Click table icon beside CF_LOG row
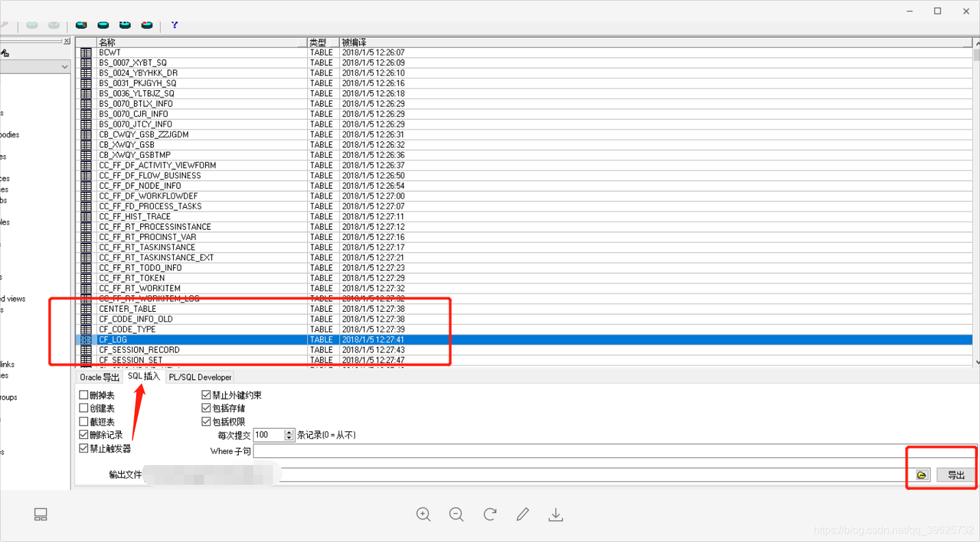Screen dimensions: 980x542 (x=86, y=340)
